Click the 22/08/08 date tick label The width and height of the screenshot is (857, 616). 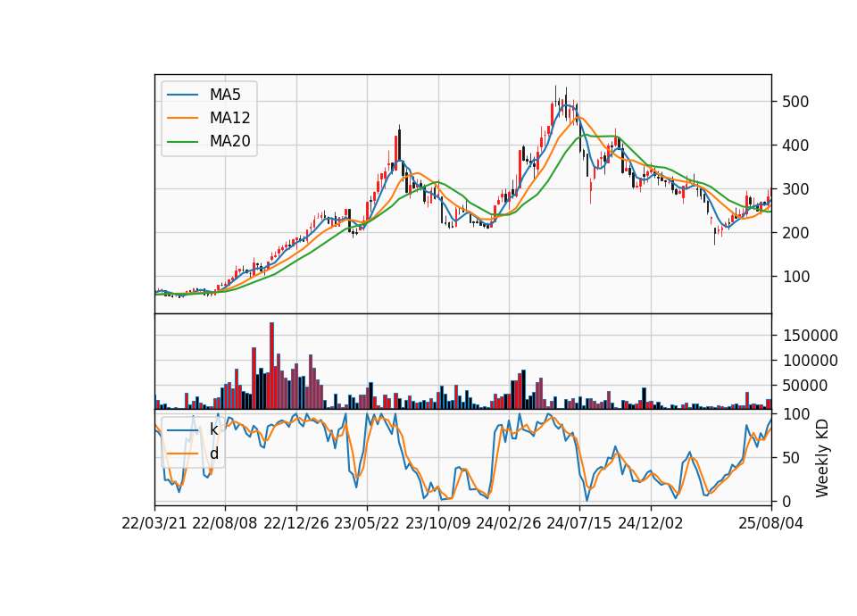[x=225, y=524]
